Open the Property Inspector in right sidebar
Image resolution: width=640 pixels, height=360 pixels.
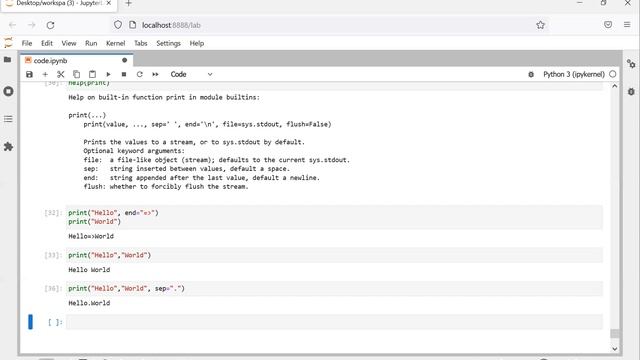(x=631, y=64)
